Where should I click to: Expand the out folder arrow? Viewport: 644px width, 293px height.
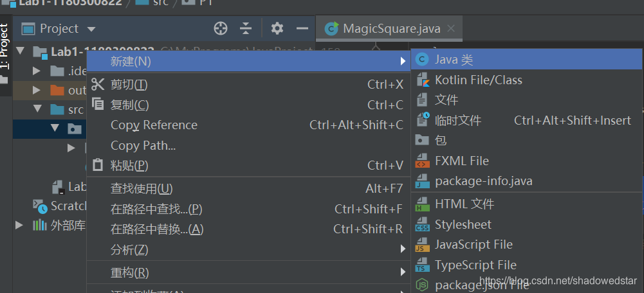tap(37, 91)
